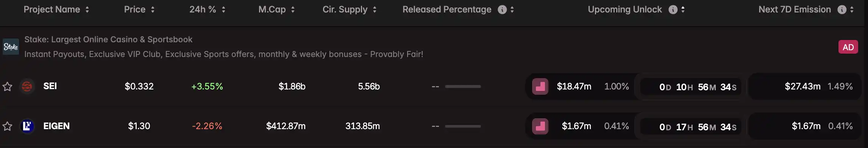Sort by M.Cap column header
The height and width of the screenshot is (148, 868).
click(x=276, y=10)
